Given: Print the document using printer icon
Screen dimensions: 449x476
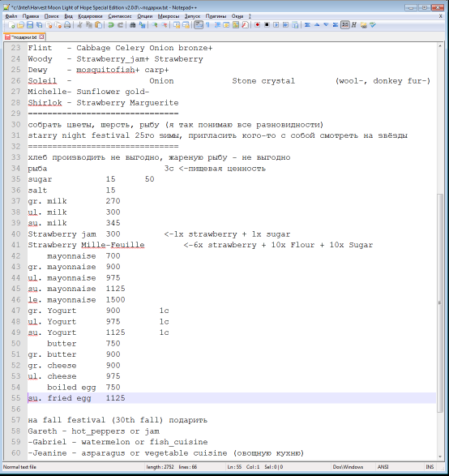Looking at the screenshot, I should [x=67, y=25].
